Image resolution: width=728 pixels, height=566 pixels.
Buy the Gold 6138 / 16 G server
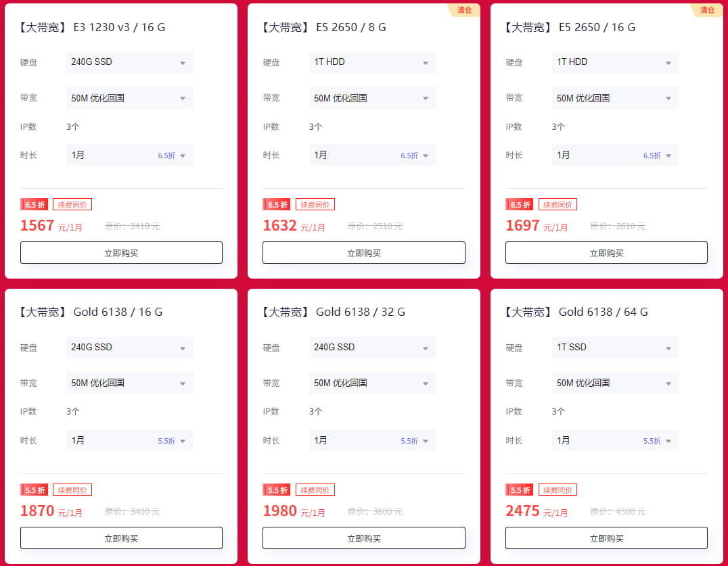coord(121,538)
